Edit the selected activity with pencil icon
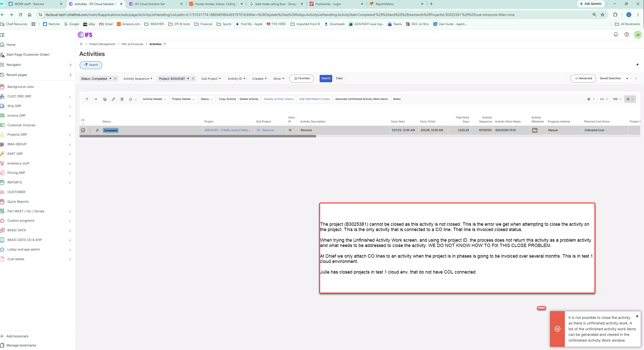The image size is (644, 350). click(x=113, y=99)
